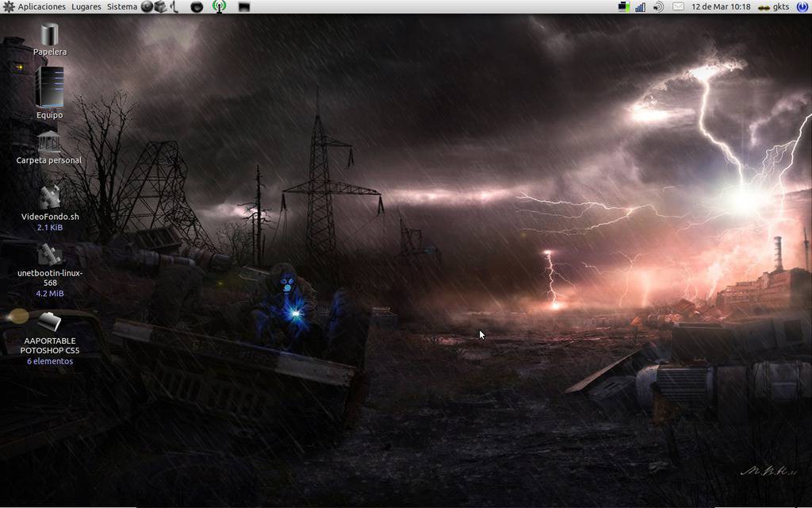Click the blue power session button
812x508 pixels.
802,6
